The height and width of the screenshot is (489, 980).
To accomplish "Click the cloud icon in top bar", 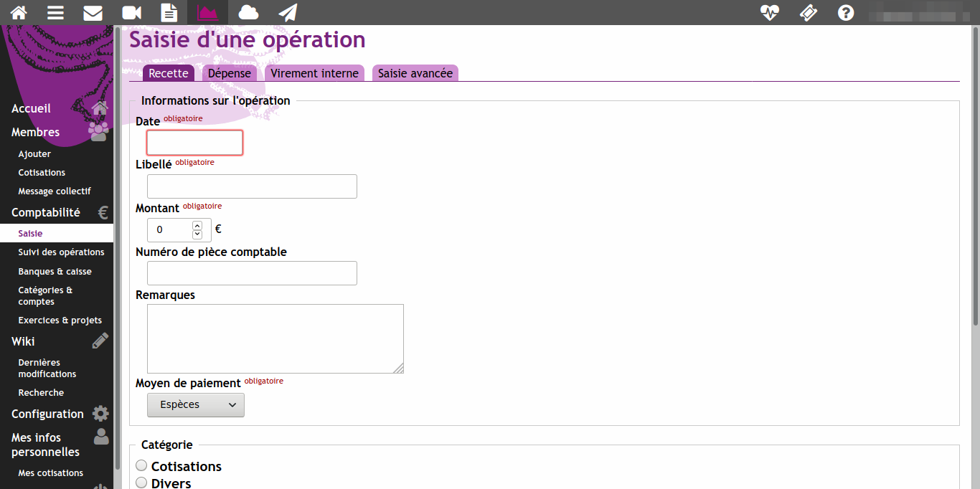I will pyautogui.click(x=248, y=12).
